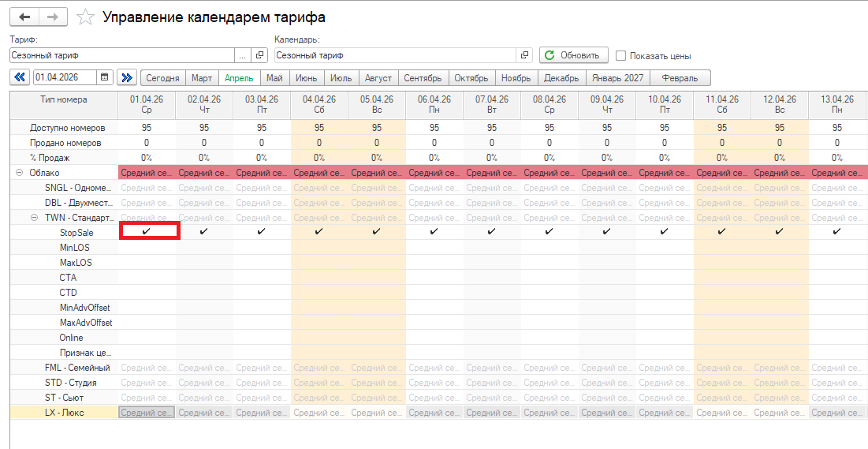Toggle StopSale checkmark for 06.04.26
The width and height of the screenshot is (868, 449).
coord(434,232)
